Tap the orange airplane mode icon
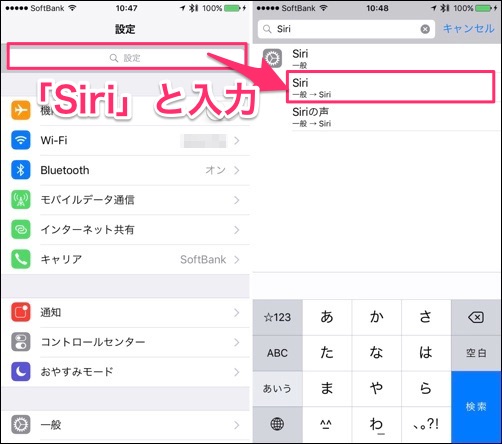 pyautogui.click(x=21, y=110)
